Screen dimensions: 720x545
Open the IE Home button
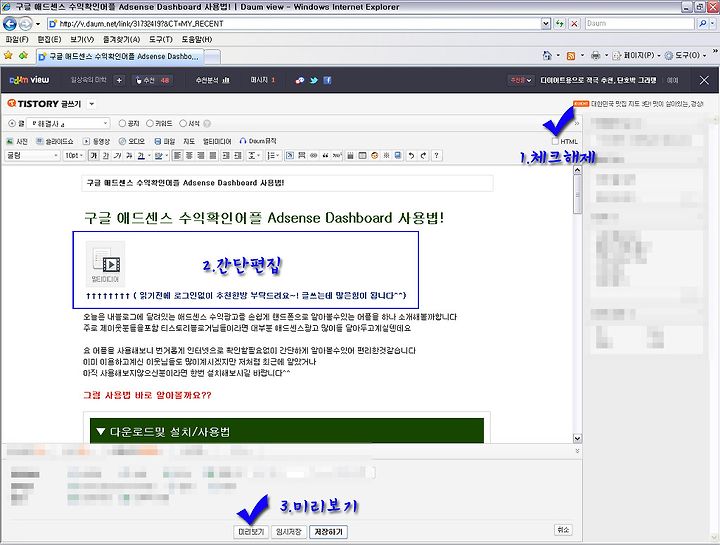(x=547, y=55)
